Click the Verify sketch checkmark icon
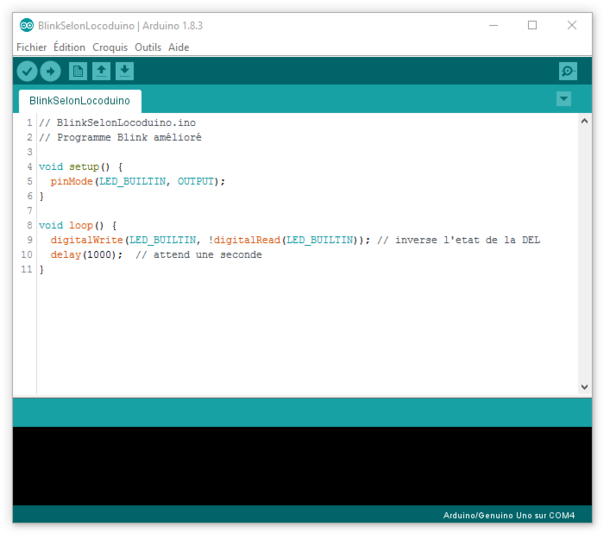The height and width of the screenshot is (539, 610). 27,72
